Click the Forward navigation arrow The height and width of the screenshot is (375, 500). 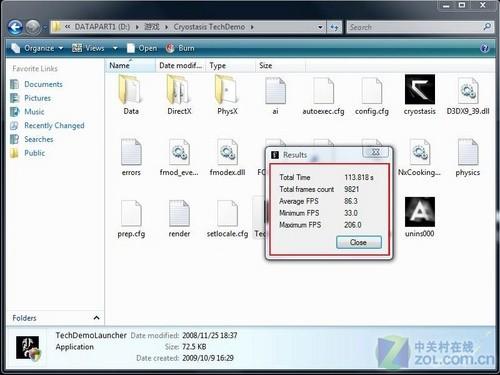(33, 27)
